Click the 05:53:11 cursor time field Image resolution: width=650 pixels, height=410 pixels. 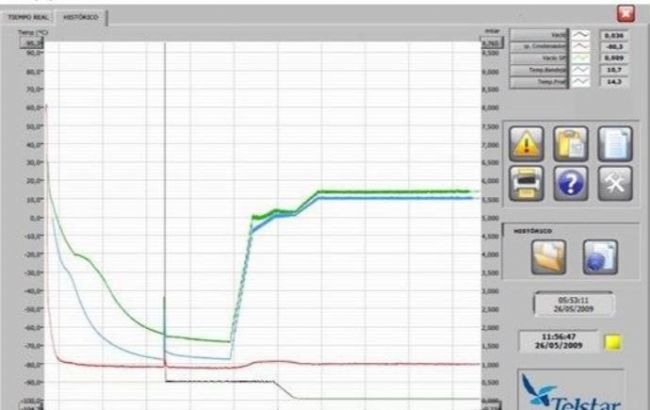[574, 304]
